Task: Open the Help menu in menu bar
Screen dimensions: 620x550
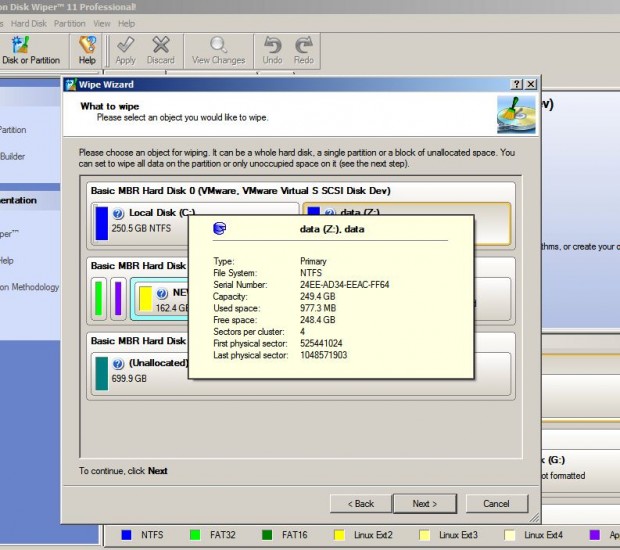Action: [x=127, y=23]
